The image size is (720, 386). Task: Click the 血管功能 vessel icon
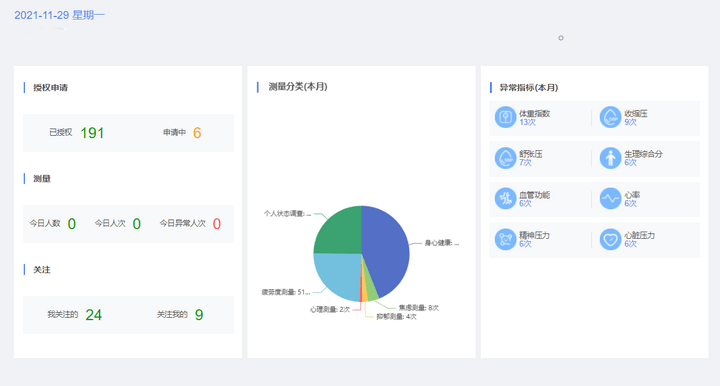click(x=505, y=198)
